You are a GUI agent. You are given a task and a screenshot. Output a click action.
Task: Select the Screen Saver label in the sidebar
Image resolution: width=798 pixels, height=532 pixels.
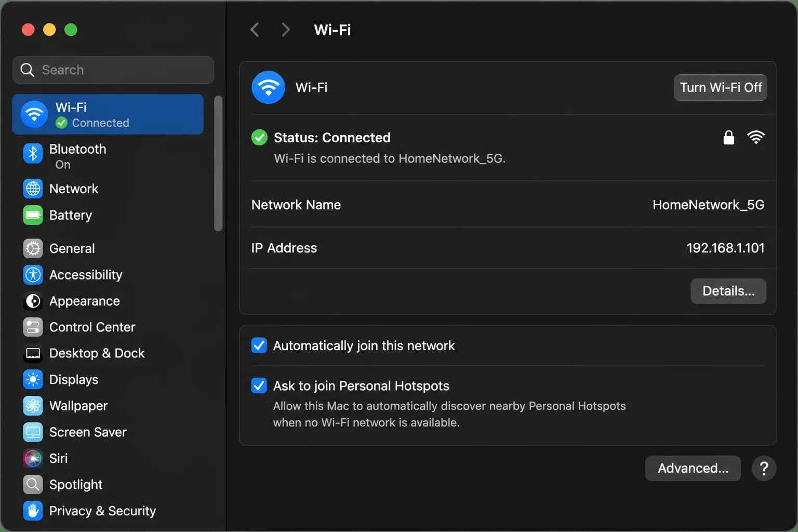pyautogui.click(x=88, y=432)
